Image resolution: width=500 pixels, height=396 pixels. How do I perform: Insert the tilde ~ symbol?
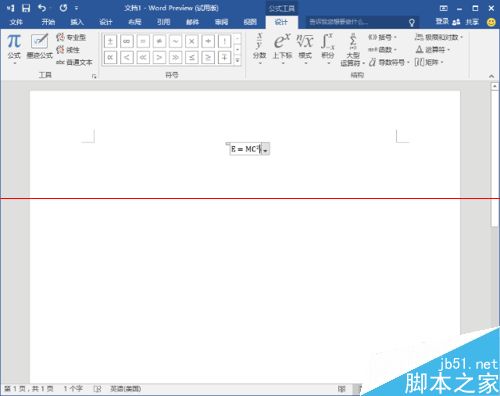pyautogui.click(x=175, y=41)
